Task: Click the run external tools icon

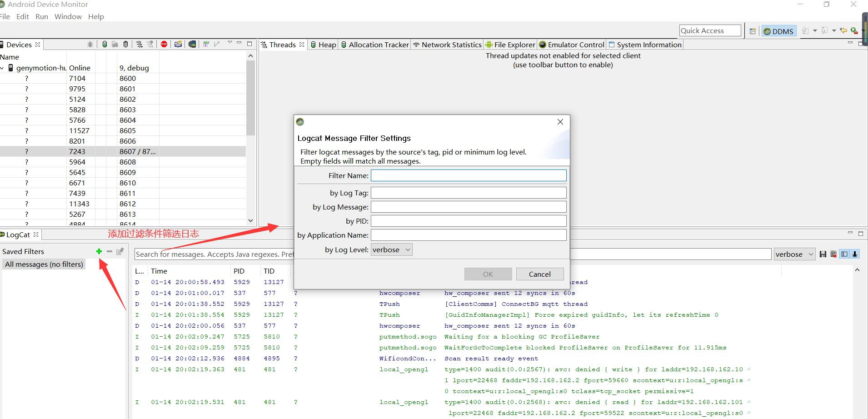Action: coord(854,30)
